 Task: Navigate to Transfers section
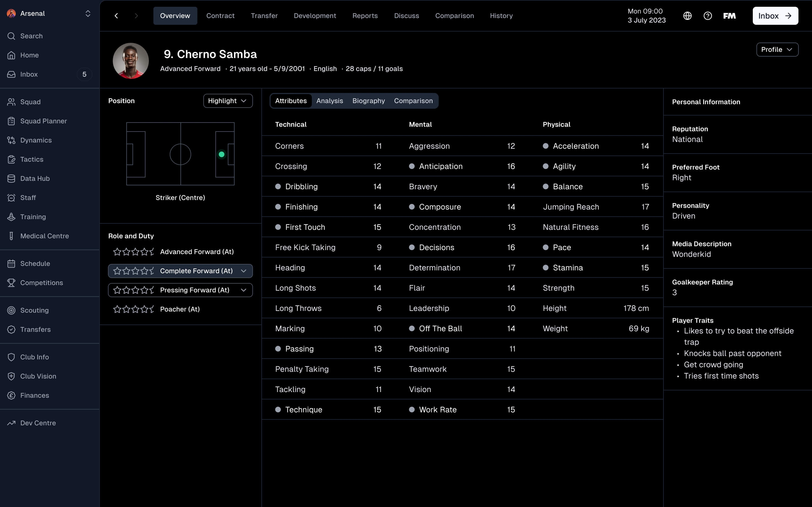(x=35, y=330)
